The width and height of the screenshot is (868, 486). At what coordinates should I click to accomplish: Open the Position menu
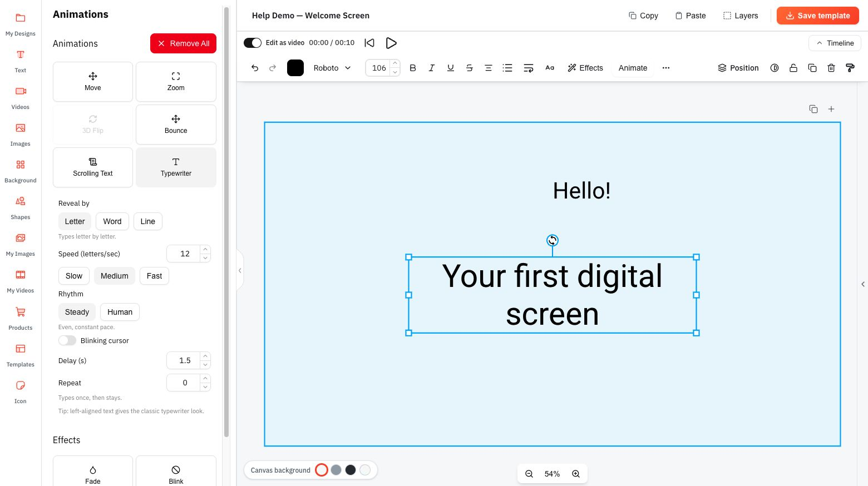738,68
